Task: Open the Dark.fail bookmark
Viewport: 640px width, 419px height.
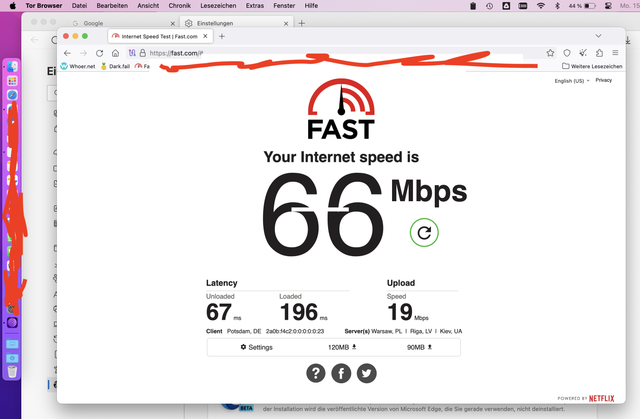Action: (x=115, y=66)
